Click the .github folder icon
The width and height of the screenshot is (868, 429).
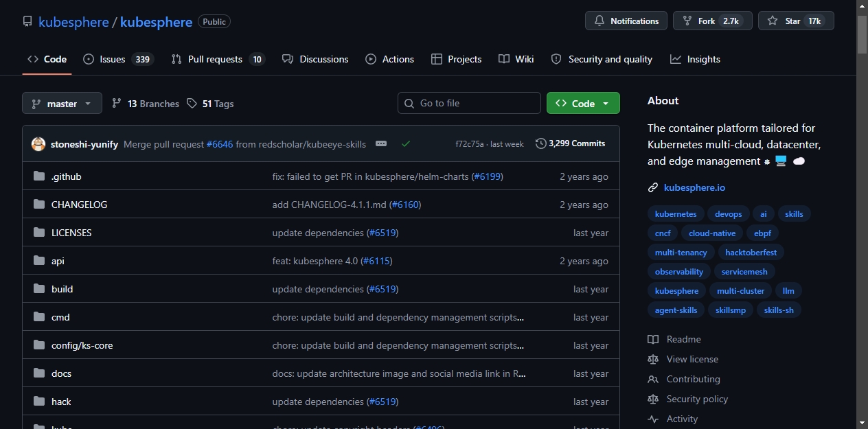[x=39, y=176]
